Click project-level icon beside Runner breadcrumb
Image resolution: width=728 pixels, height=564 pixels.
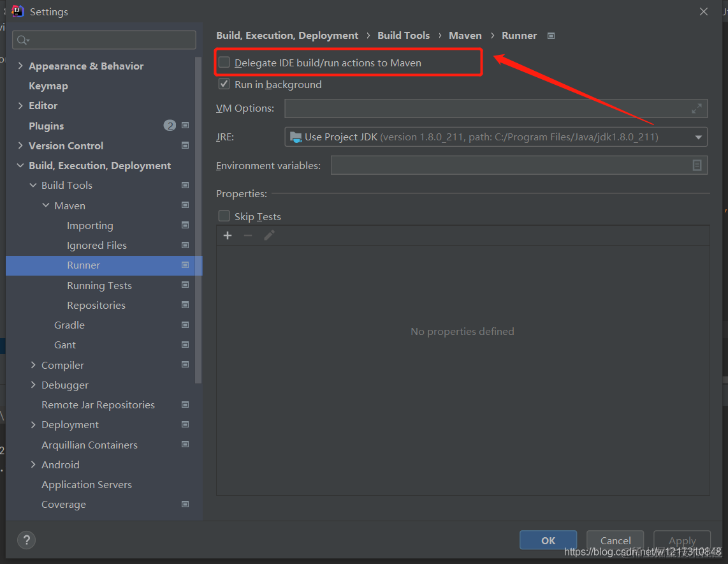(551, 36)
